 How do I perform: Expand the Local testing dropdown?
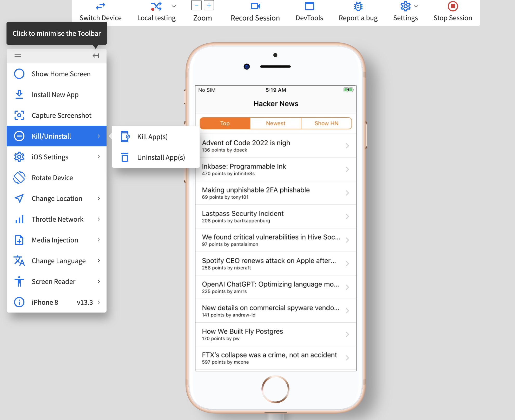(173, 6)
